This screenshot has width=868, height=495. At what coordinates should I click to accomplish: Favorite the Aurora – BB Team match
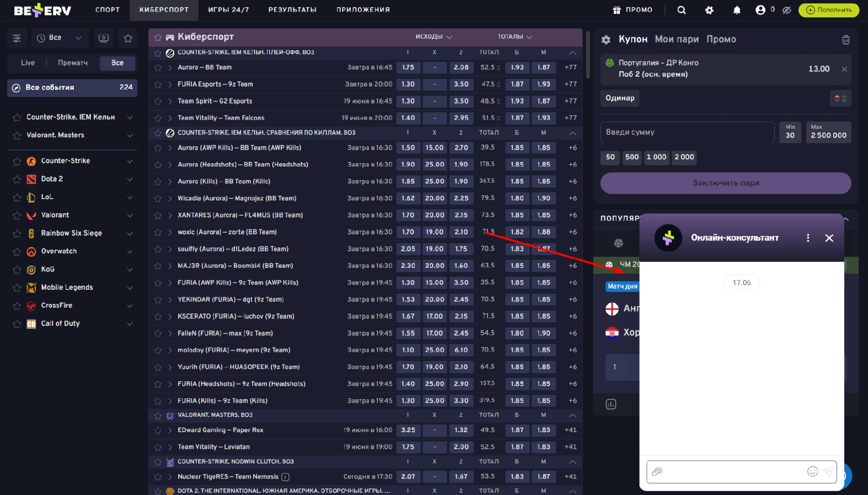(x=158, y=68)
